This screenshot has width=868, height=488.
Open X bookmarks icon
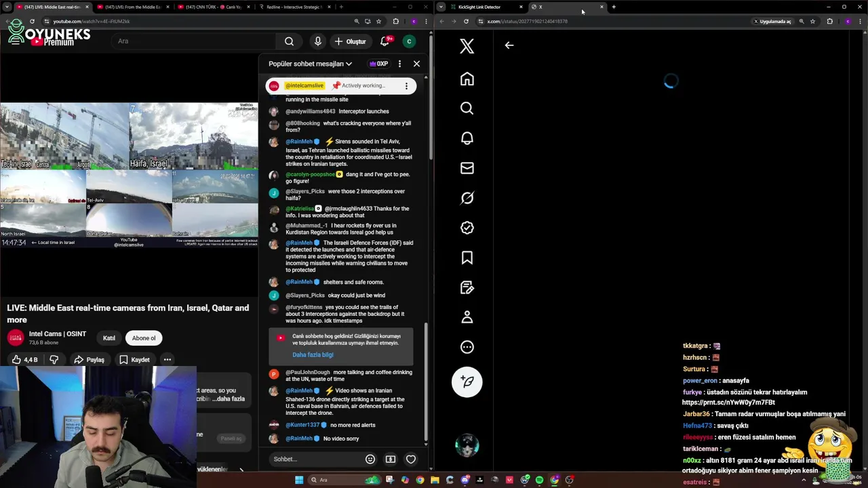467,258
